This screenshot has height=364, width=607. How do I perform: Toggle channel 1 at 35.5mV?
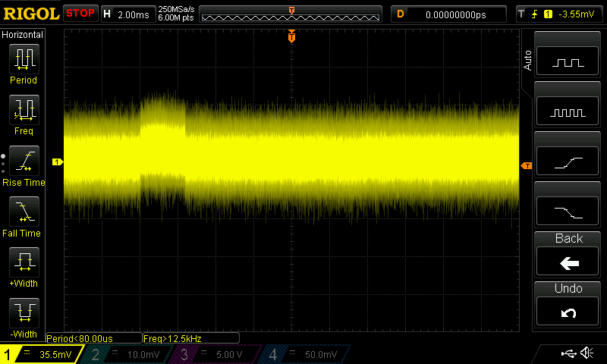point(42,354)
